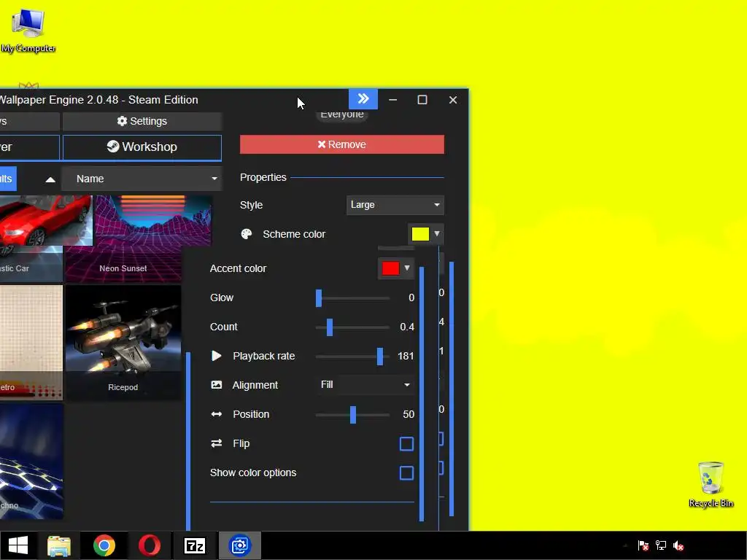Open File Explorer from the taskbar
Viewport: 747px width, 560px height.
click(59, 545)
